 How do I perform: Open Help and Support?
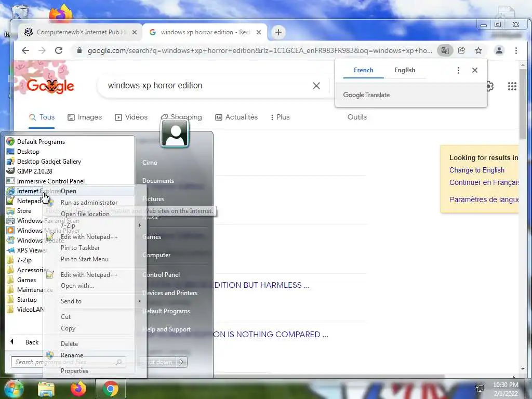(166, 329)
